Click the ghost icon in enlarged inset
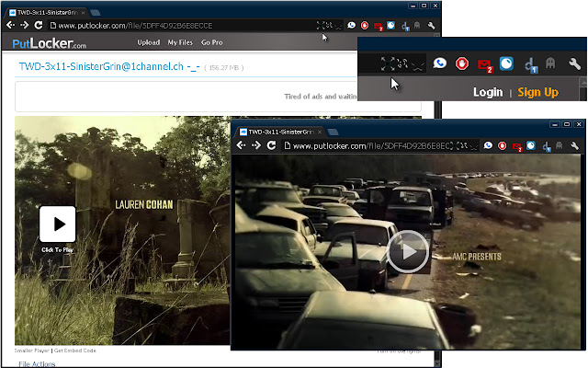Screen dimensions: 588x368 click(x=550, y=63)
